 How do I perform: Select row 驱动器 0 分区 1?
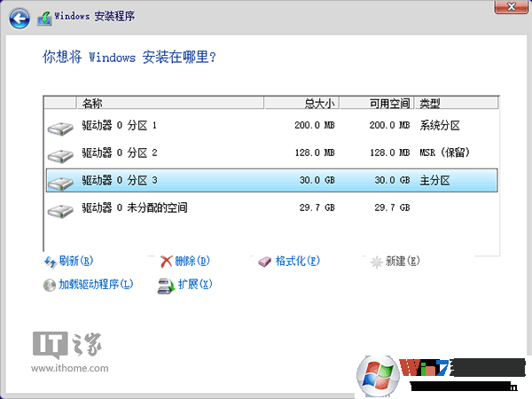coord(272,126)
